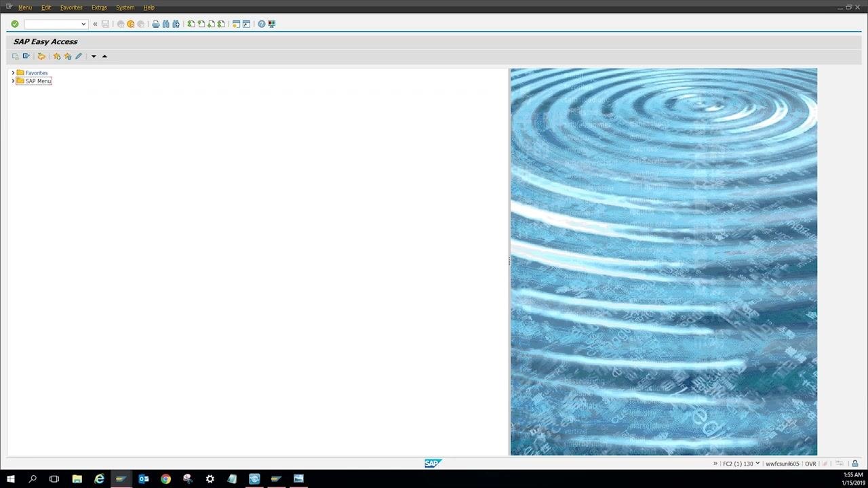868x488 pixels.
Task: Click the move favorites up arrow
Action: [104, 56]
